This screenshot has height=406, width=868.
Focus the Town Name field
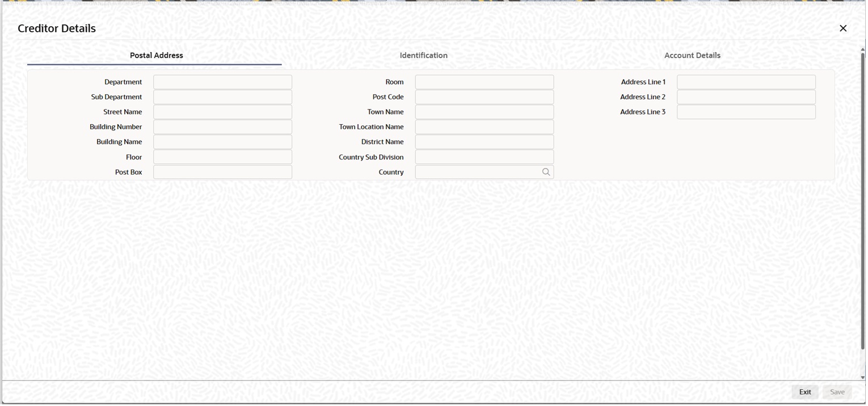pos(486,112)
